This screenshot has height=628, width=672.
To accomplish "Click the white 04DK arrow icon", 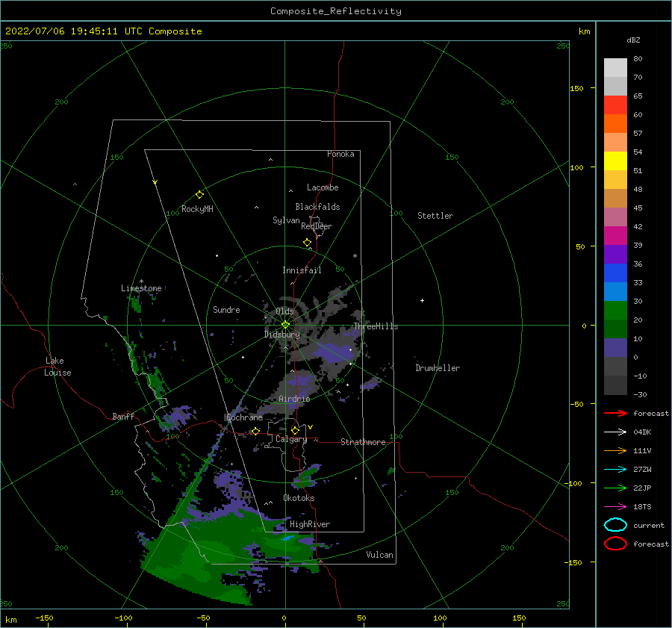I will point(615,432).
